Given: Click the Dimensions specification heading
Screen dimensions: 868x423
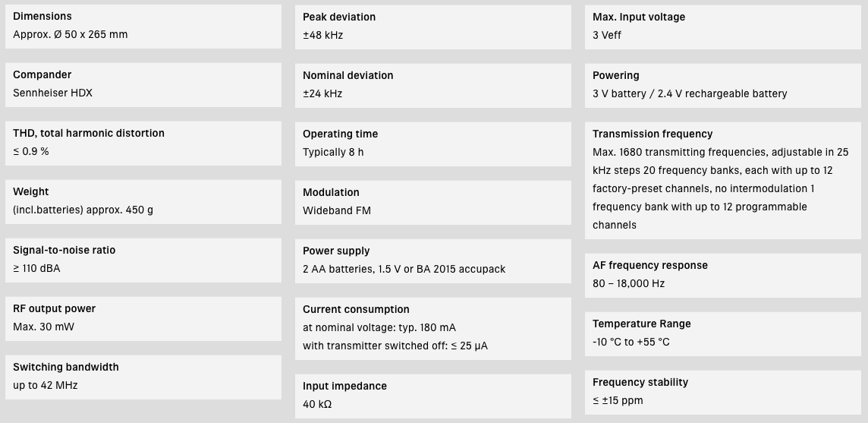Looking at the screenshot, I should 42,16.
